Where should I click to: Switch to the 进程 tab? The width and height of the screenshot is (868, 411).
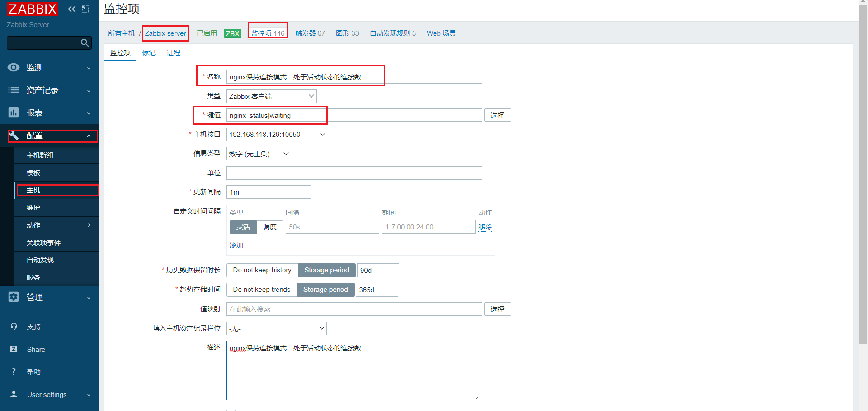(173, 53)
